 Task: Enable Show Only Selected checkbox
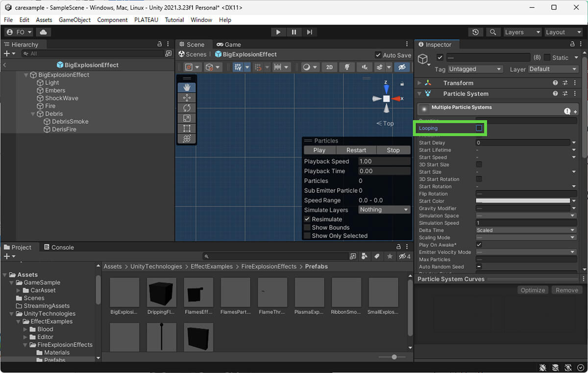[x=307, y=236]
